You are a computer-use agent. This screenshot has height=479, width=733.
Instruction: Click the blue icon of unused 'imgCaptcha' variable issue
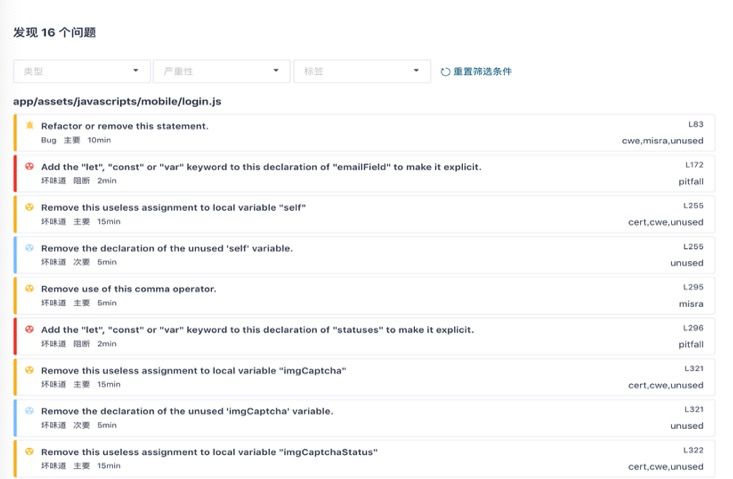29,411
